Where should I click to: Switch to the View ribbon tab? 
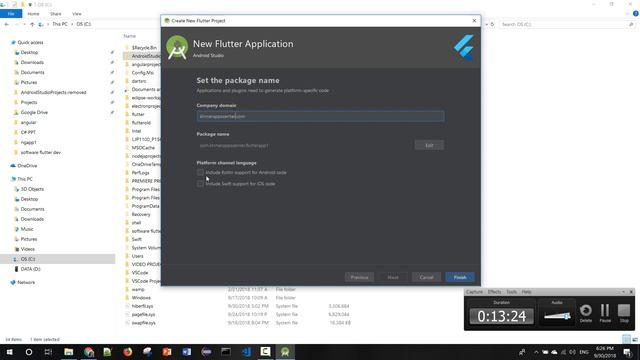[77, 13]
